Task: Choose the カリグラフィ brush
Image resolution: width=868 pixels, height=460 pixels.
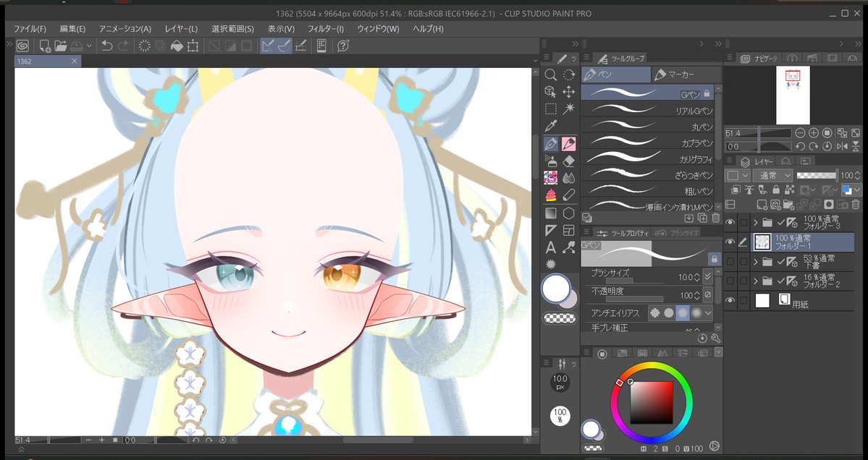Action: [649, 158]
